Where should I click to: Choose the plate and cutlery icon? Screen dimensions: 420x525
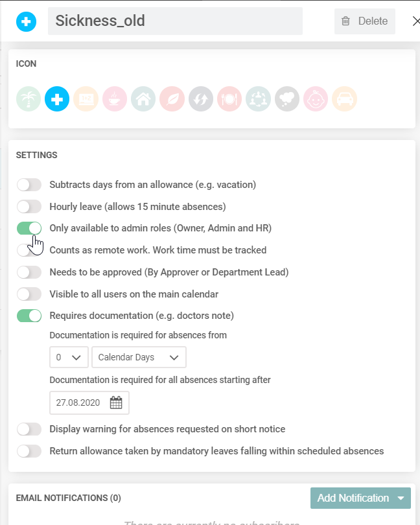coord(229,99)
